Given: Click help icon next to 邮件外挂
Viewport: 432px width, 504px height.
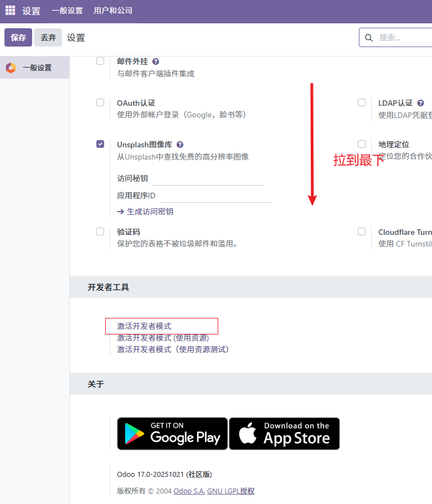Looking at the screenshot, I should (156, 61).
